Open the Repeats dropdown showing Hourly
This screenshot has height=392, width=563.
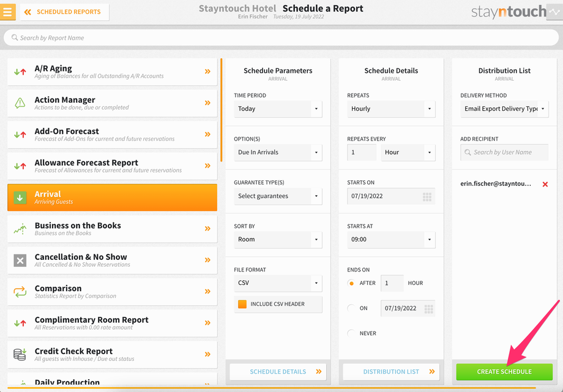pyautogui.click(x=391, y=109)
